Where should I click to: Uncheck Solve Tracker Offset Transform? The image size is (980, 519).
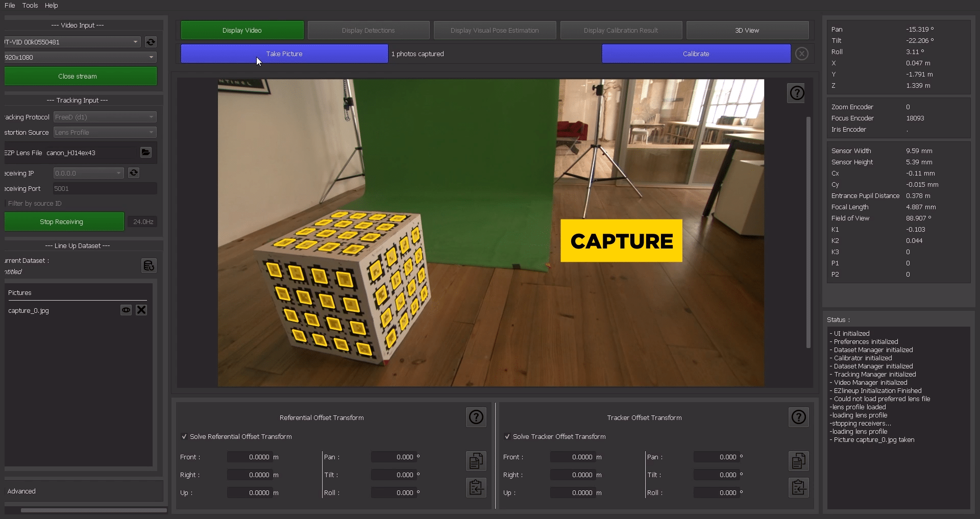pyautogui.click(x=507, y=437)
